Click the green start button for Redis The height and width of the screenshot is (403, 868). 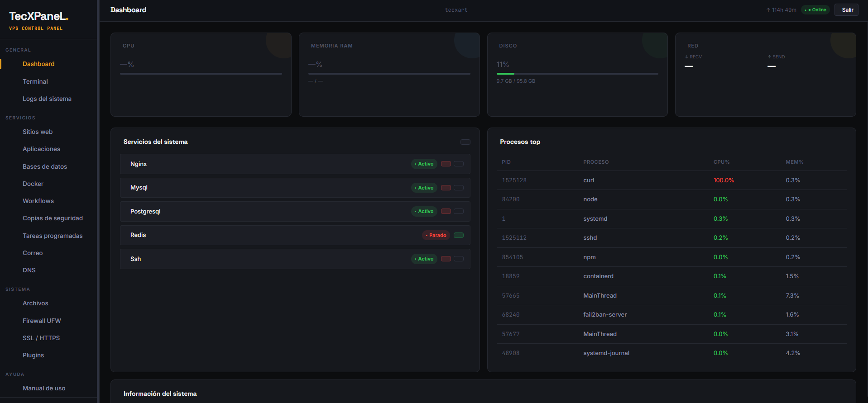(x=459, y=235)
